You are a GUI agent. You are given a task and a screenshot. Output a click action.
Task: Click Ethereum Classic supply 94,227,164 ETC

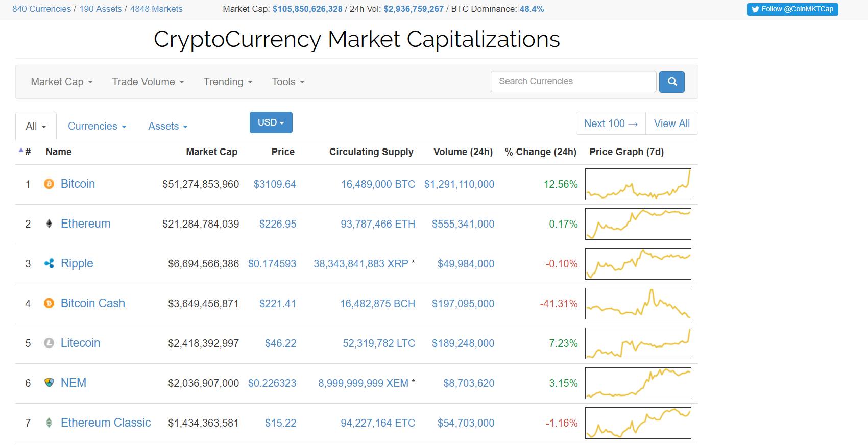378,423
